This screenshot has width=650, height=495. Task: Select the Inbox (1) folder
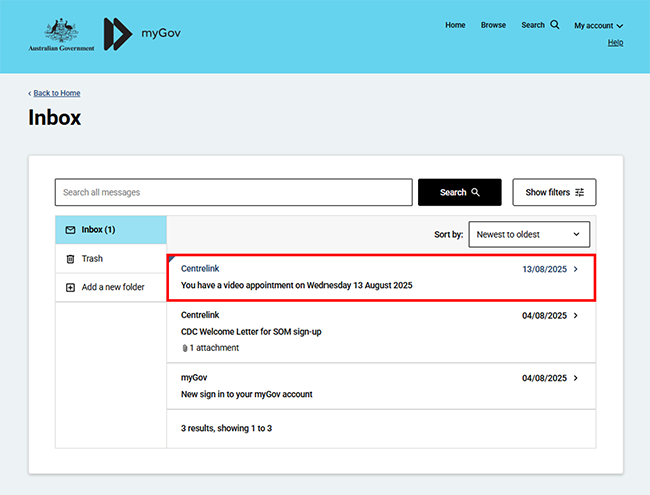click(111, 230)
